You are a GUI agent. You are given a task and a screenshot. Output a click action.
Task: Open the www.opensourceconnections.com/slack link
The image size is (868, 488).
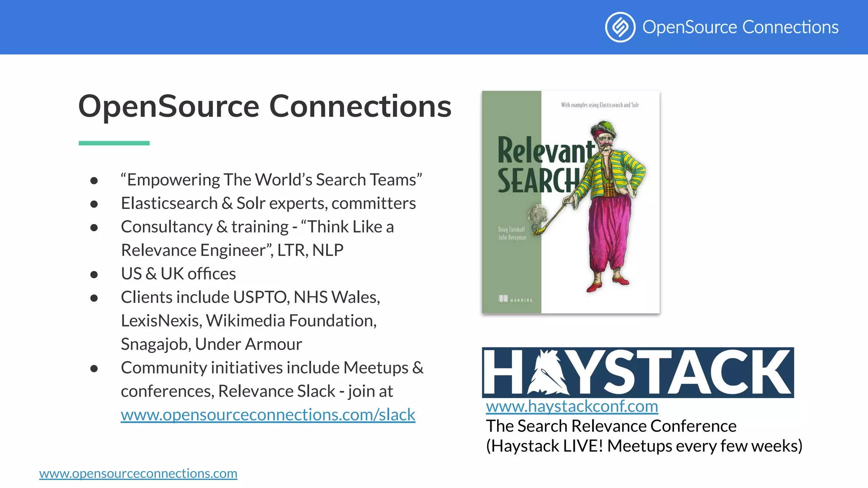(268, 415)
